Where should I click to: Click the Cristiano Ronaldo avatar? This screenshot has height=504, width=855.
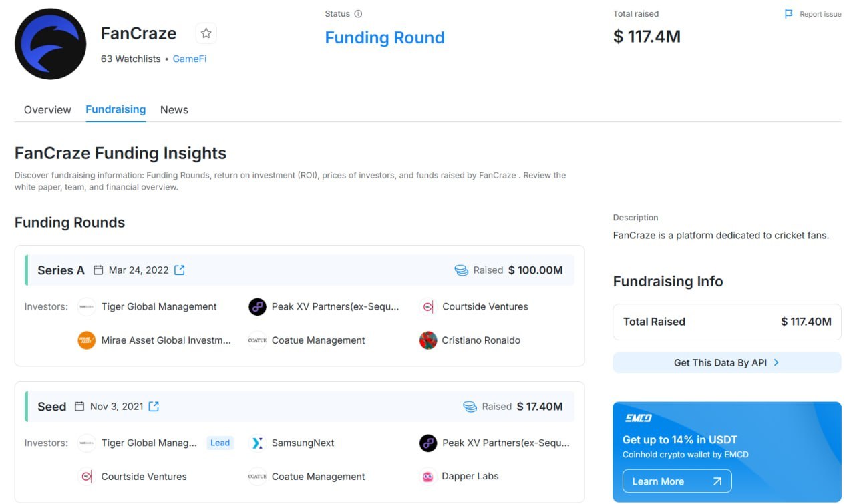point(428,340)
